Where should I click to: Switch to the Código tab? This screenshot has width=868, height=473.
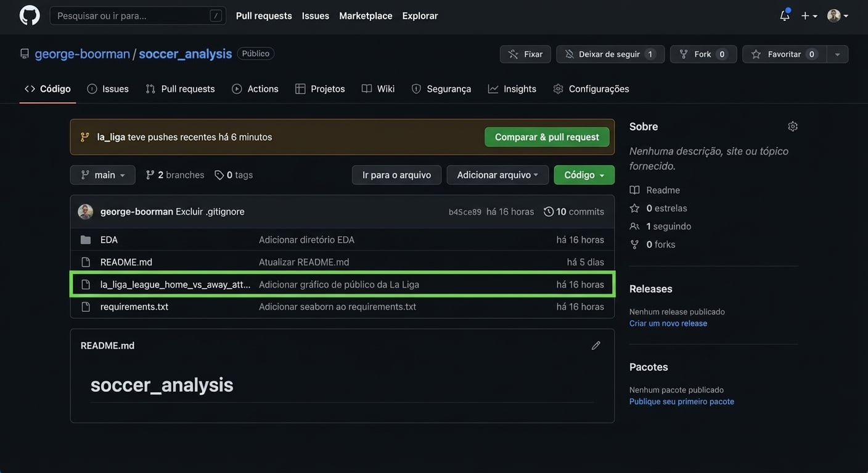[47, 89]
